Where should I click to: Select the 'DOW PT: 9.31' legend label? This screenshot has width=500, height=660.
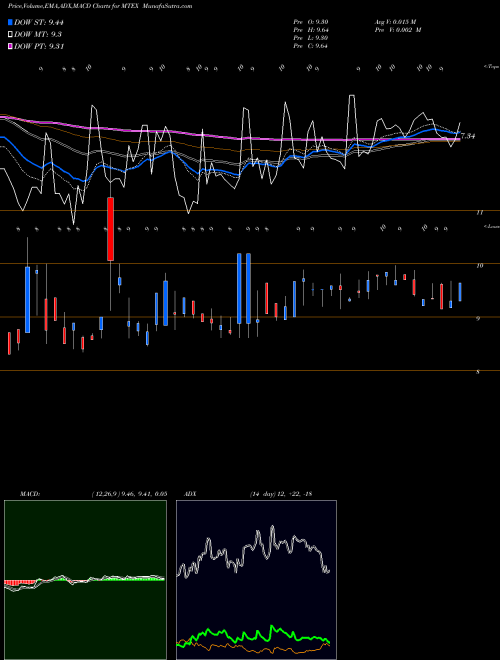[39, 46]
